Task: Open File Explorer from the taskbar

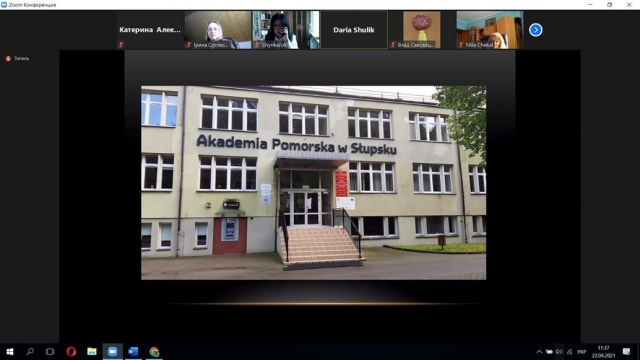Action: pyautogui.click(x=92, y=351)
